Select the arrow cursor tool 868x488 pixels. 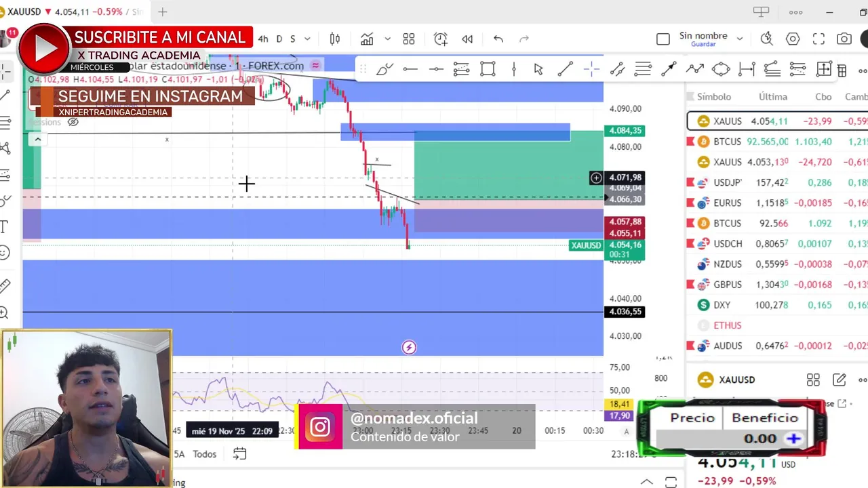pyautogui.click(x=538, y=69)
